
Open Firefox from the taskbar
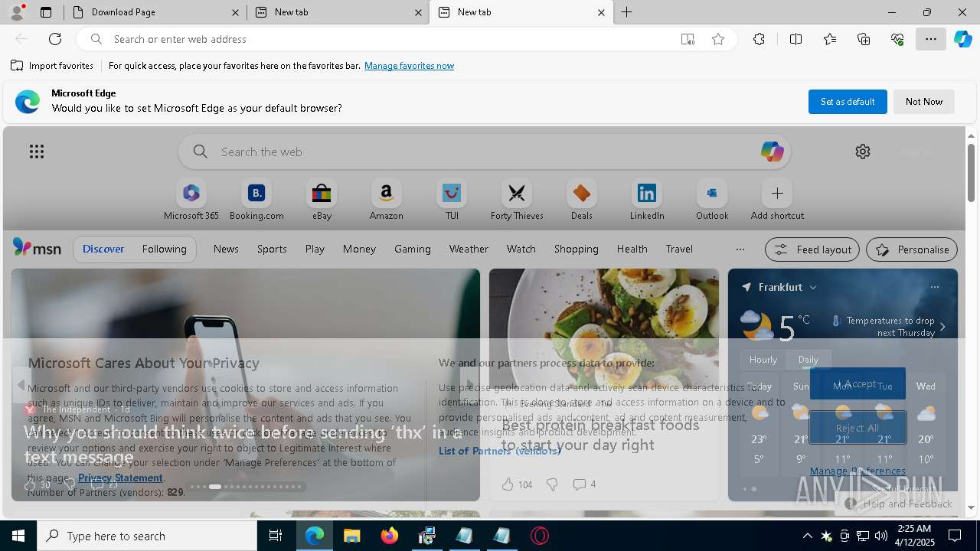coord(390,536)
